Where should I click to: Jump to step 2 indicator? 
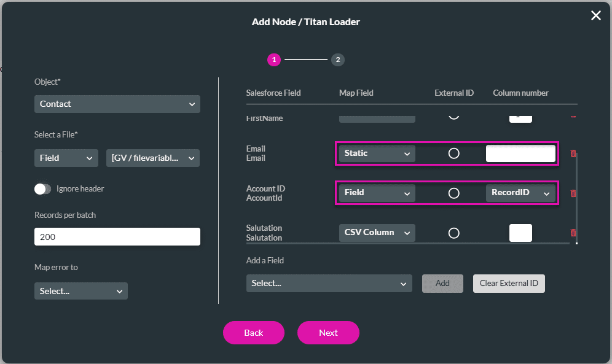[x=338, y=60]
